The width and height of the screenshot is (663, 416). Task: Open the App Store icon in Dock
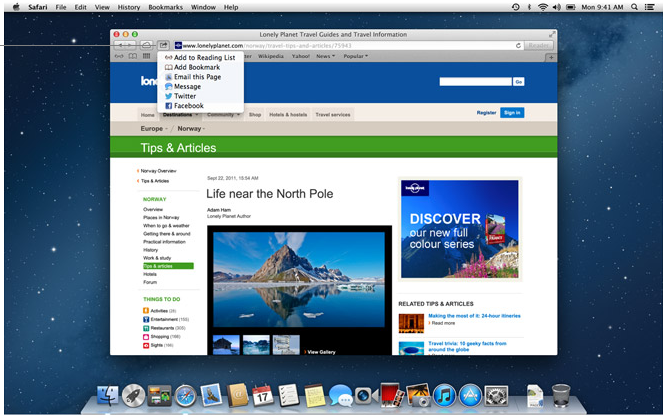[x=470, y=396]
